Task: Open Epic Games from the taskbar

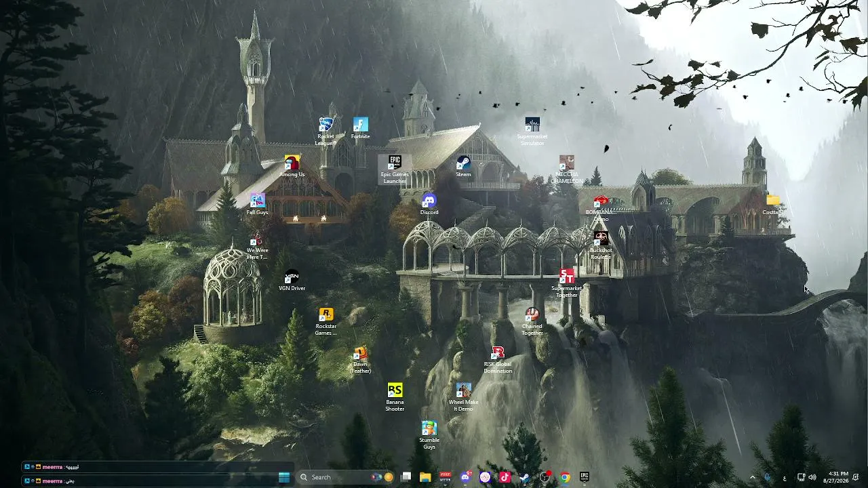Action: tap(584, 477)
